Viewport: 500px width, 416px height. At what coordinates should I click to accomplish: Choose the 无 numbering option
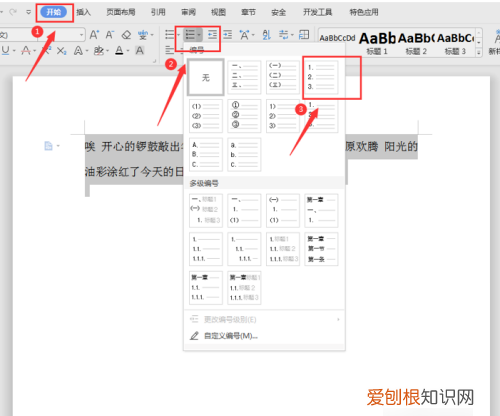[206, 77]
